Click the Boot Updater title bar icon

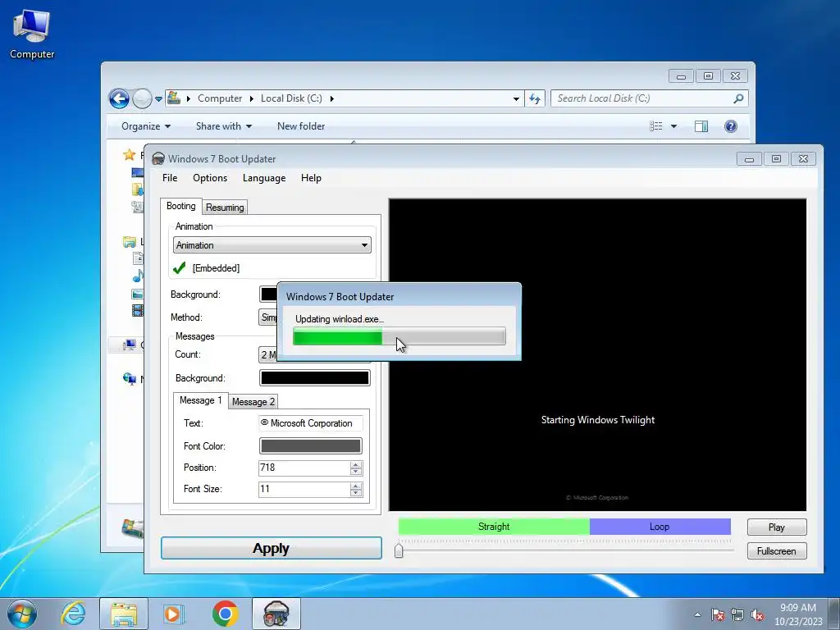click(158, 158)
